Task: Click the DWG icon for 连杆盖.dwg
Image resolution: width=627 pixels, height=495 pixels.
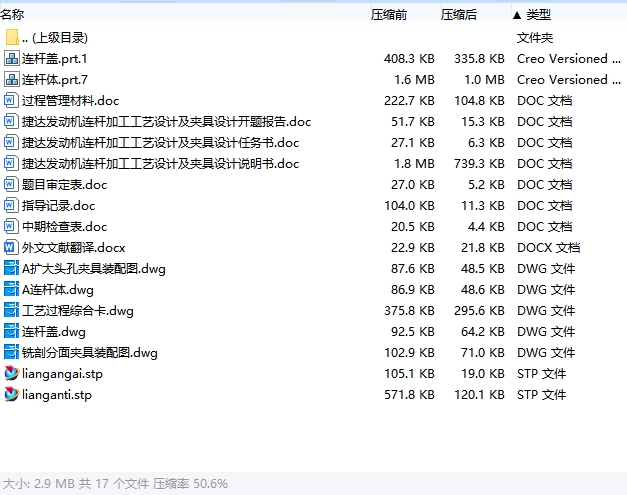Action: pyautogui.click(x=11, y=331)
